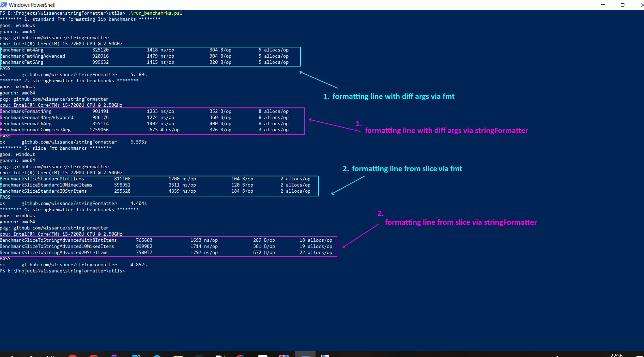
Task: Click the 184 B/op value
Action: click(x=242, y=191)
